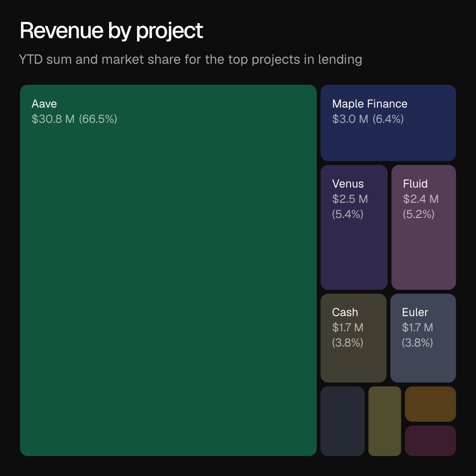
Task: Select the (3.8%) share under Cash
Action: point(347,343)
